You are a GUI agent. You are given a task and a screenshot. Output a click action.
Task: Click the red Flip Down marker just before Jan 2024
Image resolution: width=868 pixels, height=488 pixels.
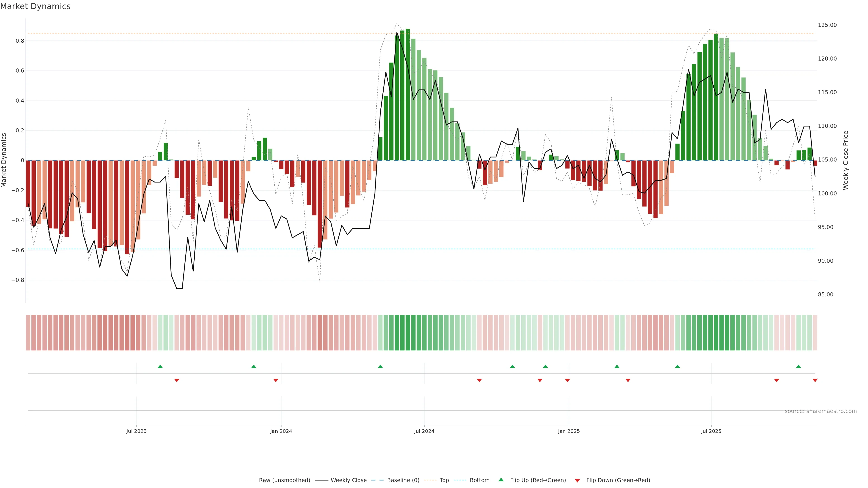pos(276,380)
